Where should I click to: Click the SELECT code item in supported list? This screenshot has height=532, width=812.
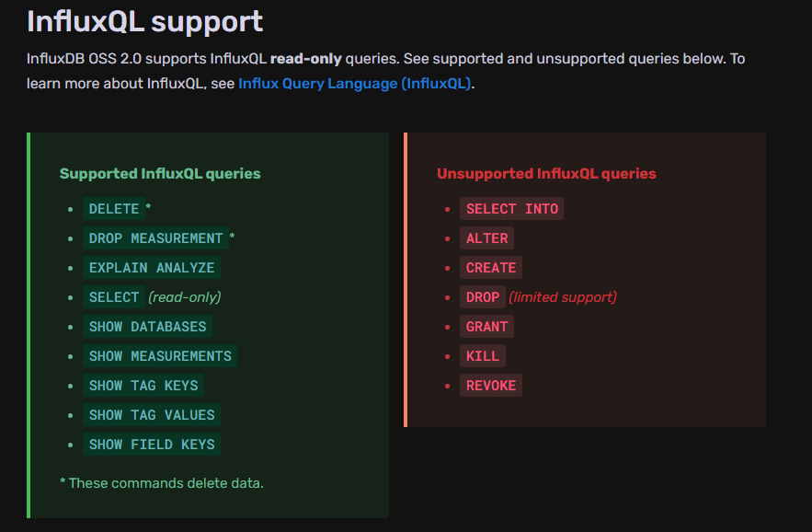coord(114,297)
